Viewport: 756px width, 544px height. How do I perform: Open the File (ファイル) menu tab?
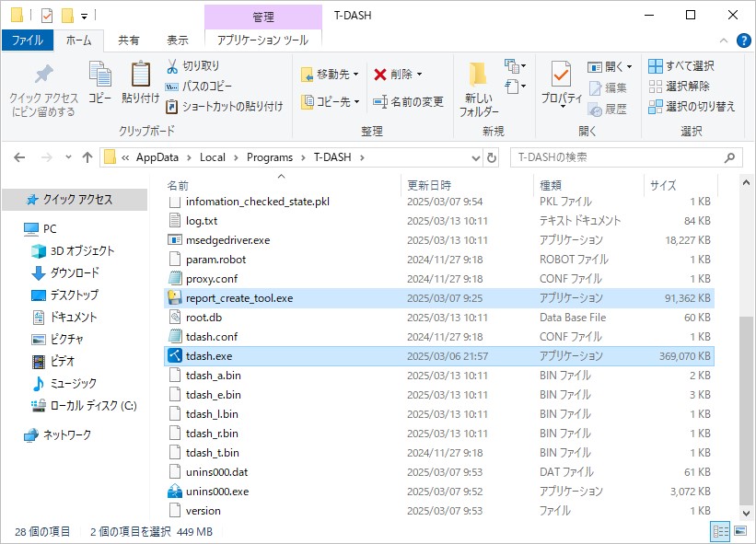pos(27,41)
